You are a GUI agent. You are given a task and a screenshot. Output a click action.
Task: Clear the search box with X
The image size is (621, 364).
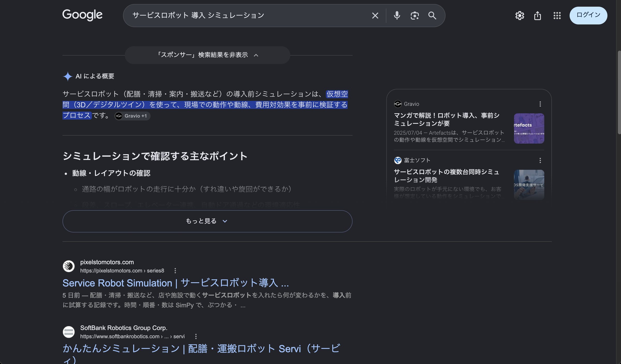point(375,16)
